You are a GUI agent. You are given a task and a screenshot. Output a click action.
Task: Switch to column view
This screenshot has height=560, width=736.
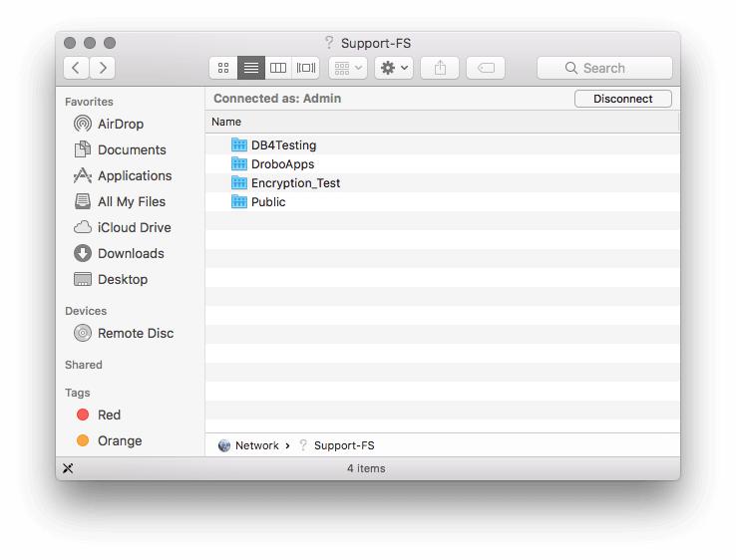pos(278,68)
